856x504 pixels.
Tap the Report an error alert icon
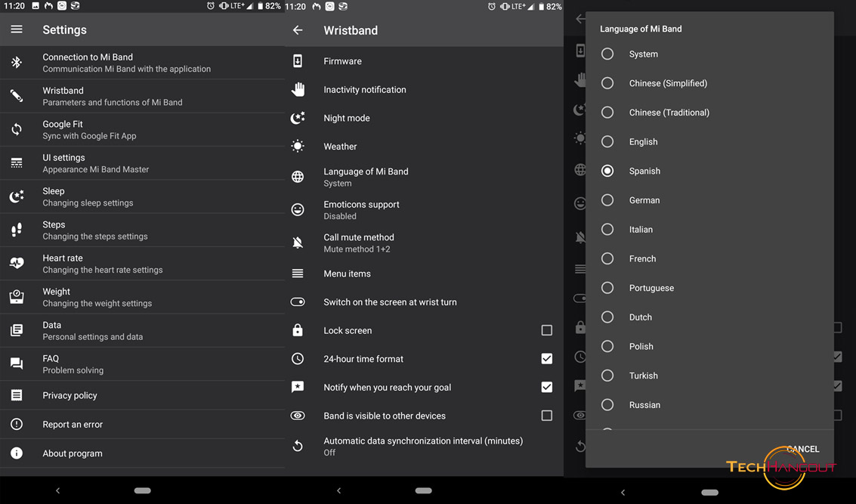coord(17,424)
